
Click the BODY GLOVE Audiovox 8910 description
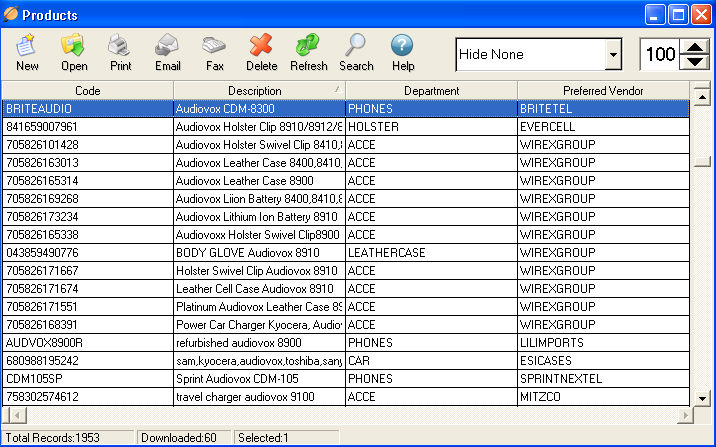click(x=259, y=253)
